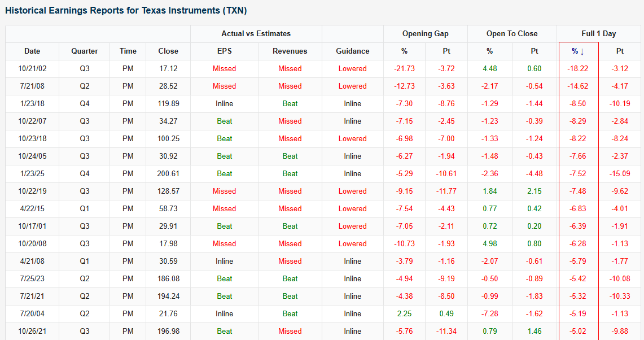
Task: Select the 10/17/01 date cell
Action: 32,226
